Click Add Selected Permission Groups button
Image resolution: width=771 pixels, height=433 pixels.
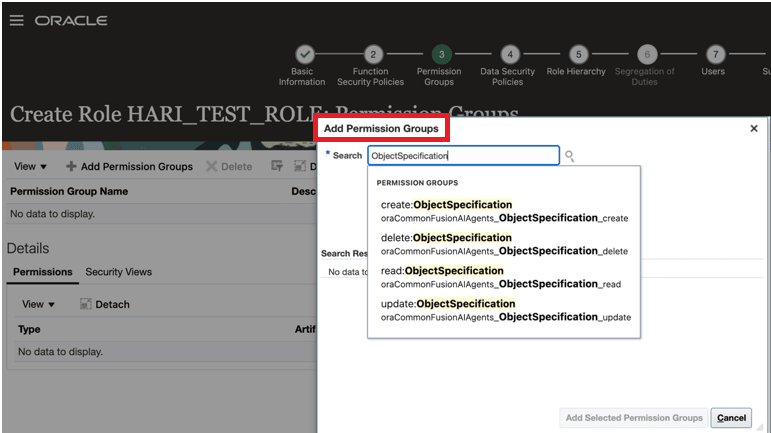634,418
